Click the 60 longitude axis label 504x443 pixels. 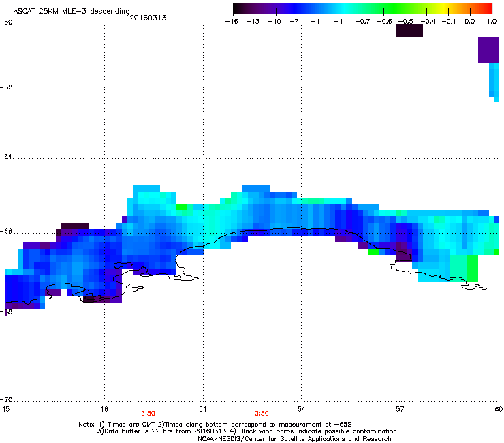[x=499, y=409]
